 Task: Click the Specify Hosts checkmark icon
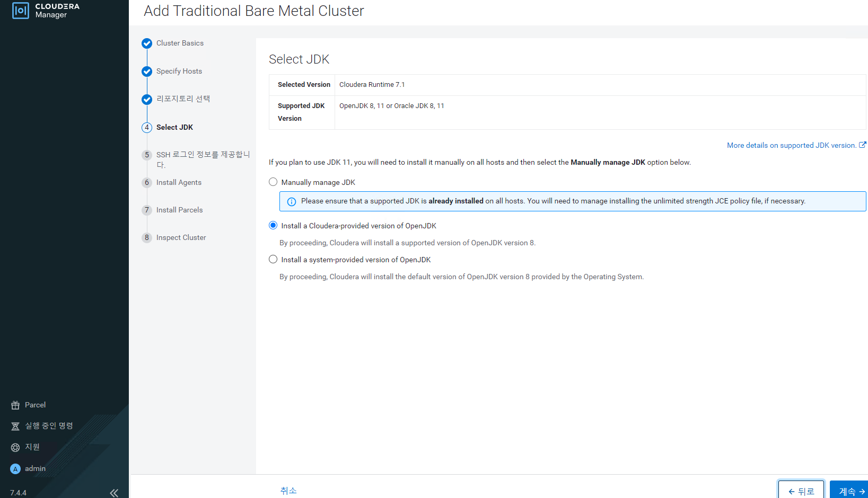tap(147, 72)
